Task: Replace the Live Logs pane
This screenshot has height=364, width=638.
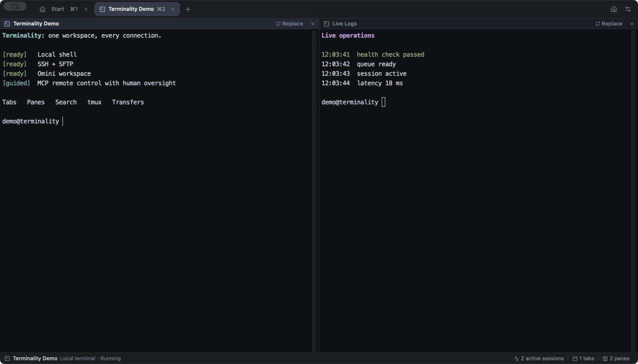Action: [x=609, y=24]
